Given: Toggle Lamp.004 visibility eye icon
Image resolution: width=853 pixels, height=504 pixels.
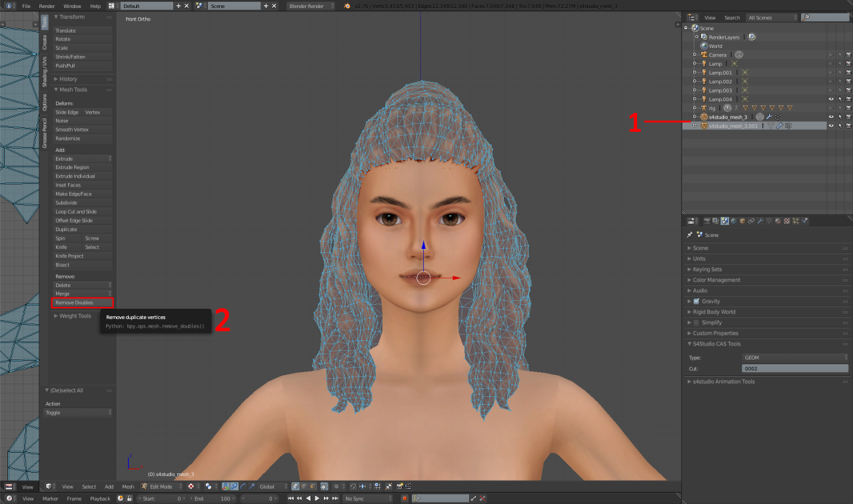Looking at the screenshot, I should coord(831,99).
